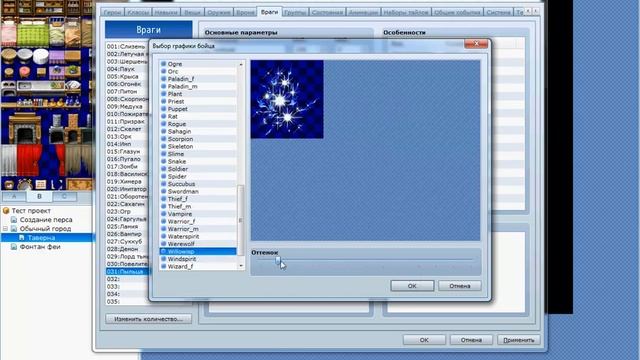
Task: Click the Изменить количество button
Action: click(149, 319)
